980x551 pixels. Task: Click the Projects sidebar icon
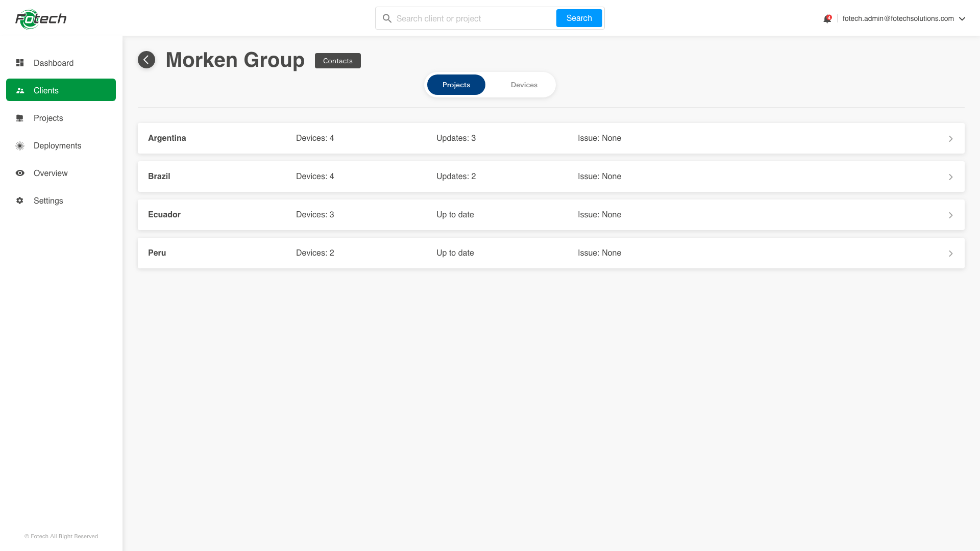click(20, 118)
